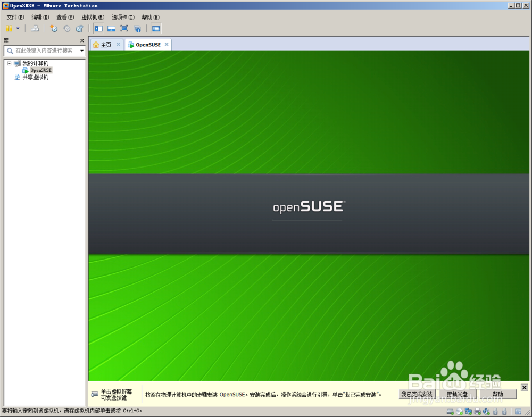This screenshot has width=532, height=417.
Task: Suspend the virtual machine with the yellow pause icon
Action: click(x=9, y=29)
